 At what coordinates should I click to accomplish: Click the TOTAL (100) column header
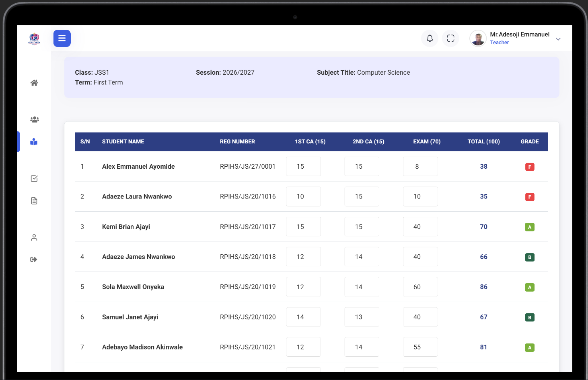(x=483, y=142)
